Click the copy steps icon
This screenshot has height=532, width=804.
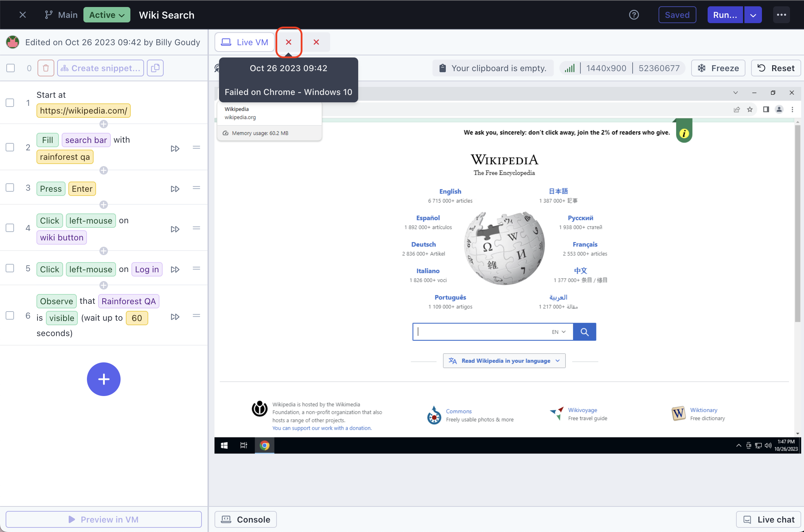155,68
